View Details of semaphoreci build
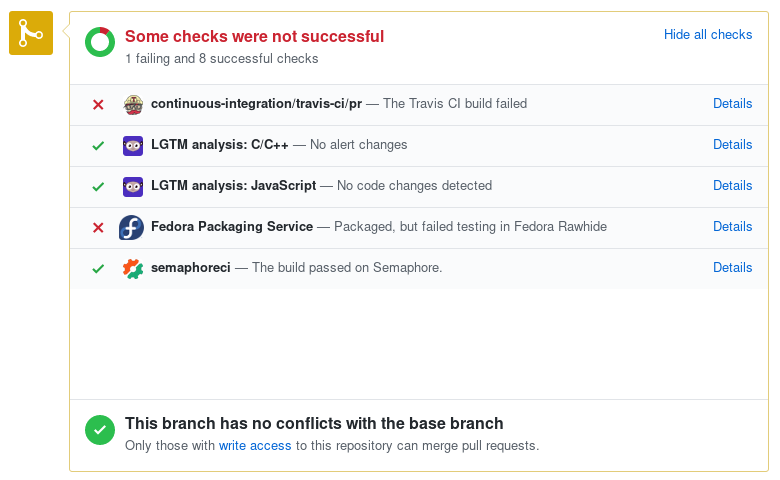780x480 pixels. [732, 268]
